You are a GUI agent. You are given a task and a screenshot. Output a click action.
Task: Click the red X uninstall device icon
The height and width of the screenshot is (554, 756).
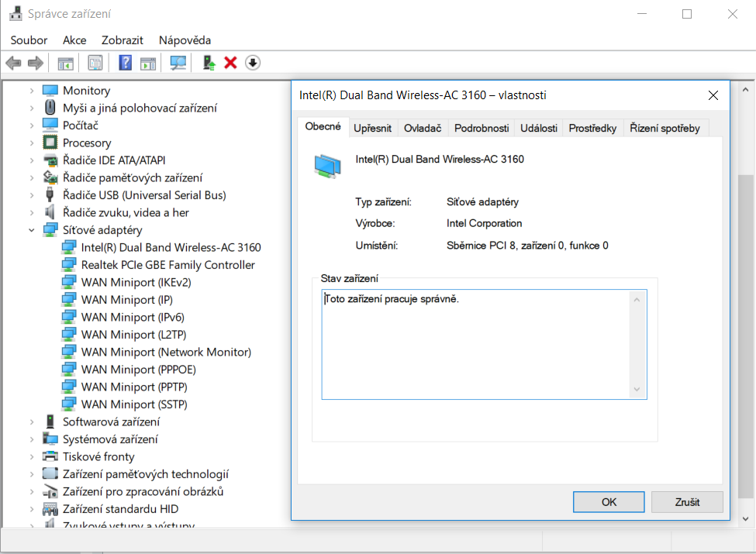(230, 63)
